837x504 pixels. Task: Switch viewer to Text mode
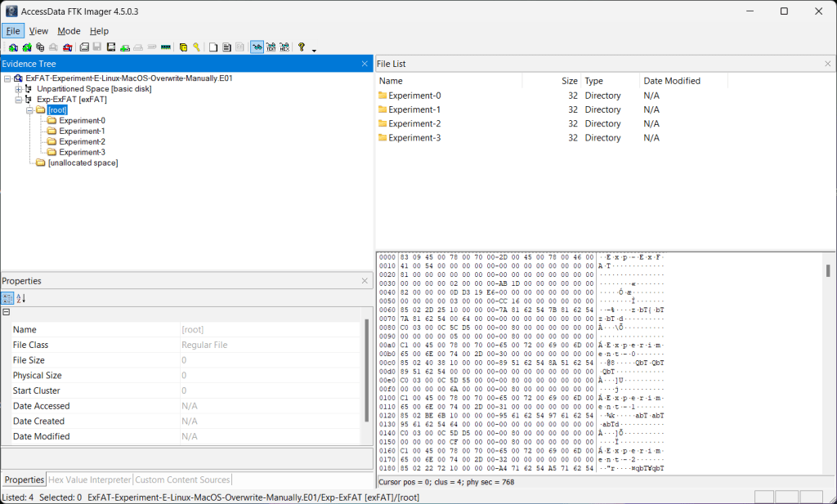pyautogui.click(x=271, y=47)
